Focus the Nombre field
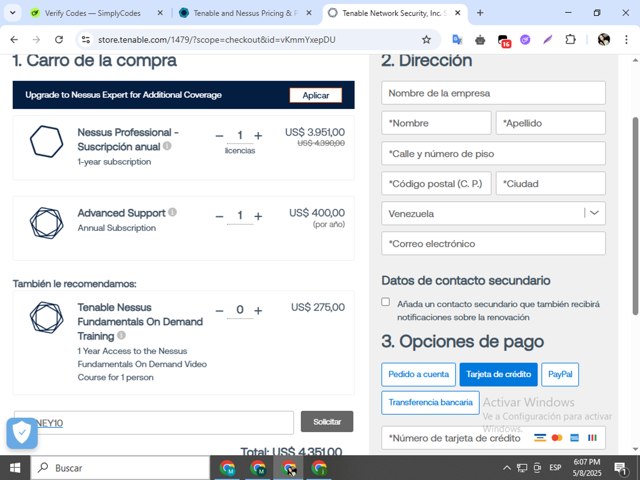This screenshot has height=480, width=640. click(x=436, y=123)
